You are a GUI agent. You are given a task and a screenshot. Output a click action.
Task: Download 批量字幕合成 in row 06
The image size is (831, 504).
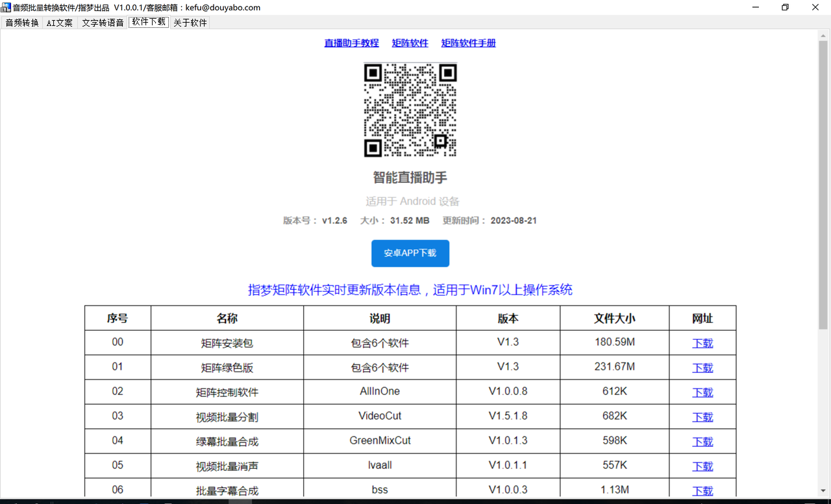click(702, 491)
